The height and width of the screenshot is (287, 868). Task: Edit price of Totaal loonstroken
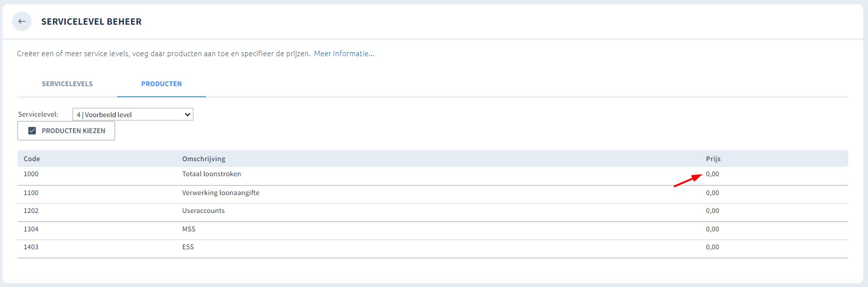[x=712, y=174]
